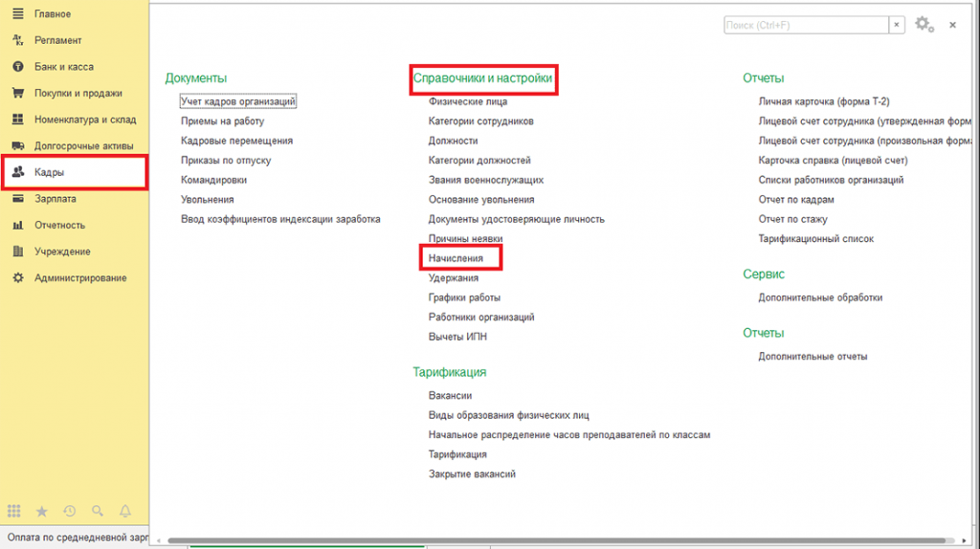Viewport: 980px width, 549px height.
Task: Clear the search field with X button
Action: click(x=897, y=25)
